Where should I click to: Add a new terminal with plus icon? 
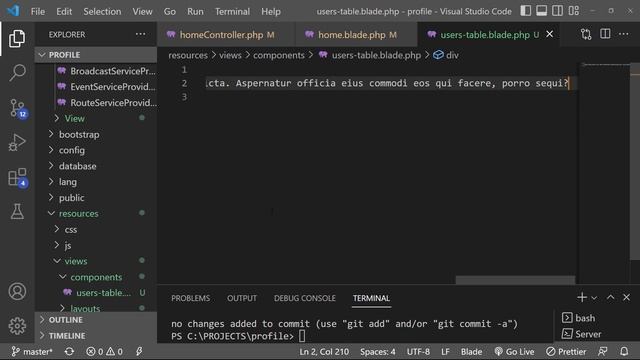[582, 298]
